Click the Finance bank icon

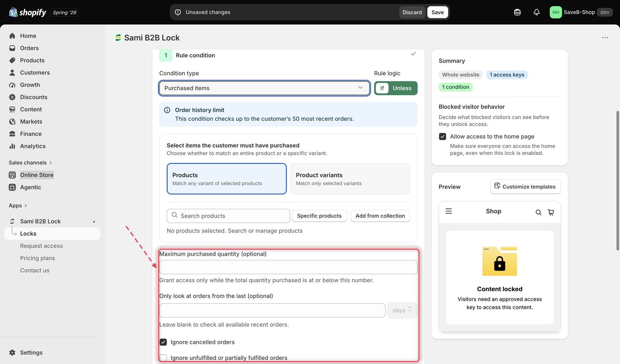[12, 134]
